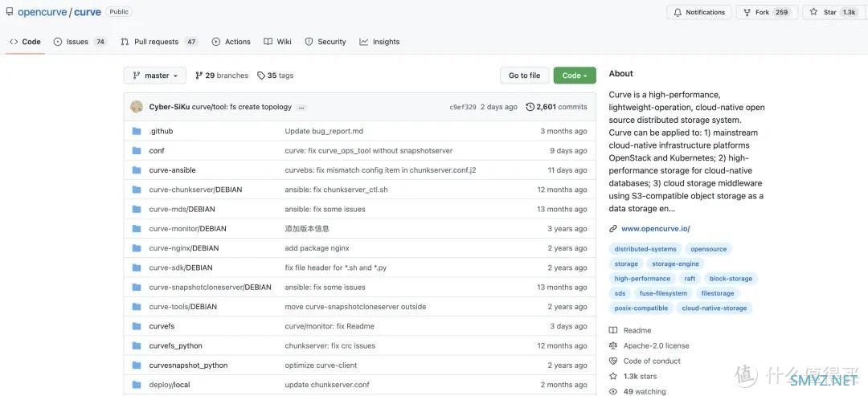This screenshot has width=868, height=396.
Task: Open the Issues tab
Action: pyautogui.click(x=80, y=42)
